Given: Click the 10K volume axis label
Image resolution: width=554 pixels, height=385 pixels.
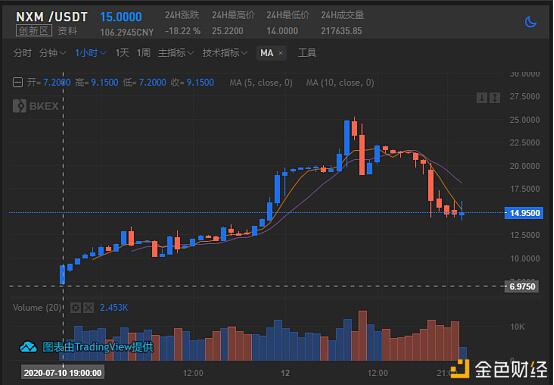Looking at the screenshot, I should tap(517, 327).
